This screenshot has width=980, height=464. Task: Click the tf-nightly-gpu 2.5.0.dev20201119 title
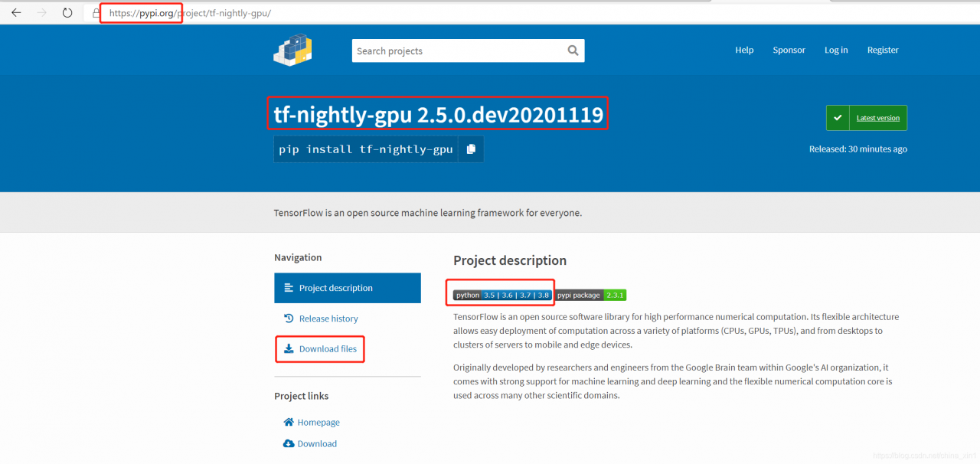pos(439,115)
